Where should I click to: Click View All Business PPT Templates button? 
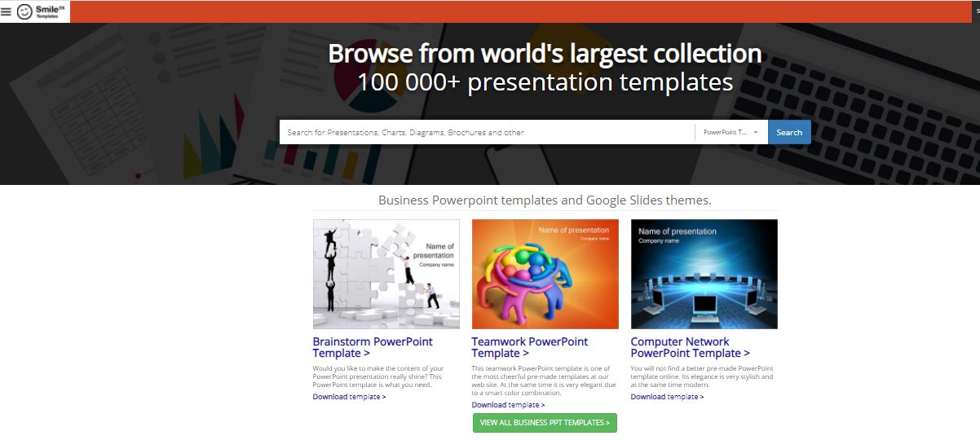click(545, 423)
